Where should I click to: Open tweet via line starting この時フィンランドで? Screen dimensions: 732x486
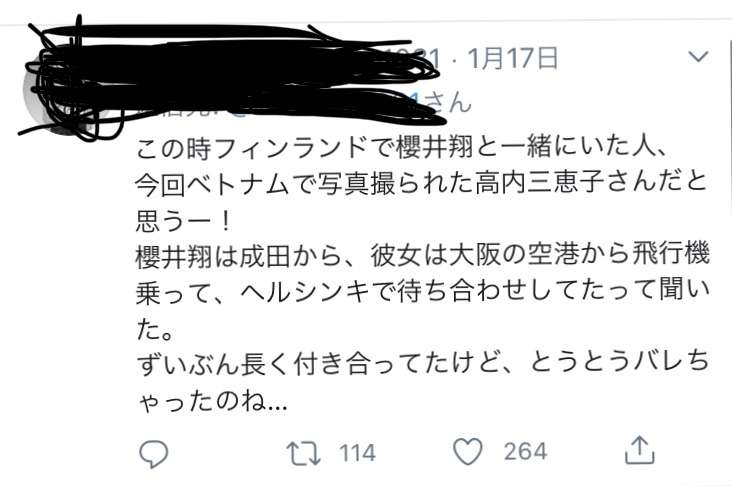[x=403, y=149]
